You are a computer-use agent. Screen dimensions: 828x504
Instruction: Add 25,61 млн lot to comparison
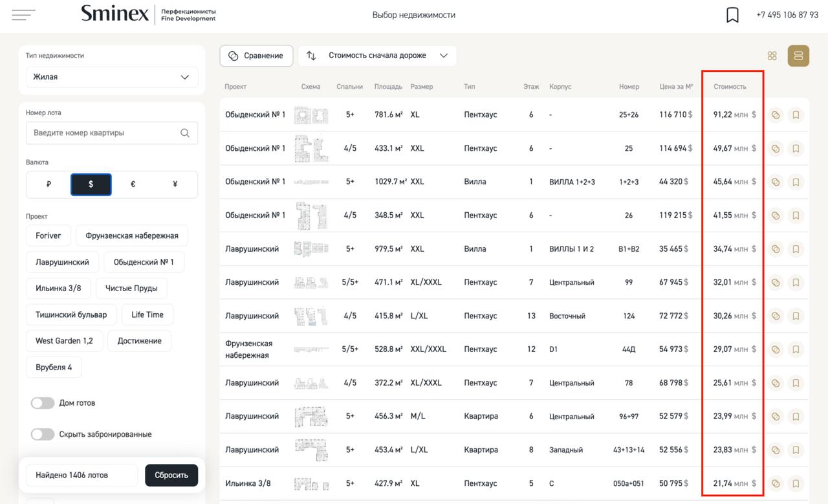point(776,383)
